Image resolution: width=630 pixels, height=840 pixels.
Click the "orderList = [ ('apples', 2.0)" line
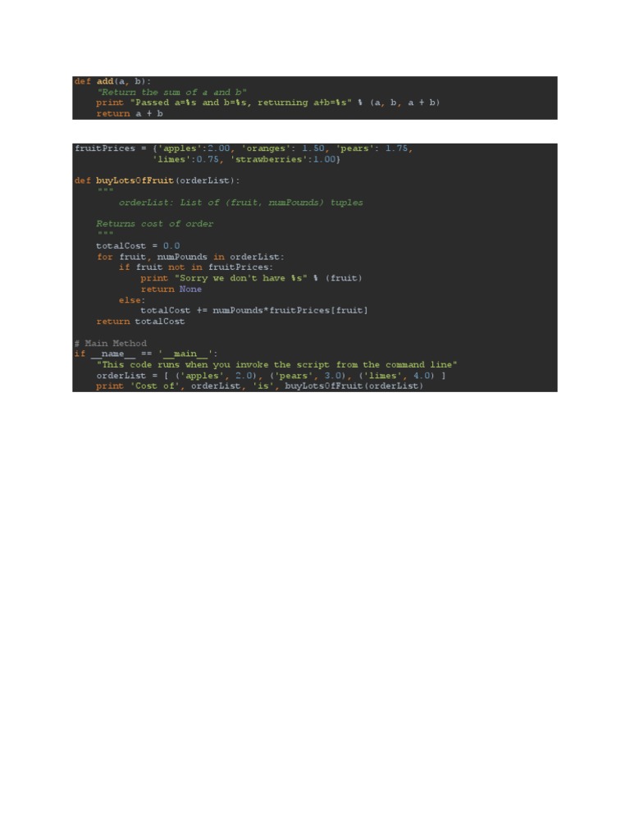tap(271, 376)
